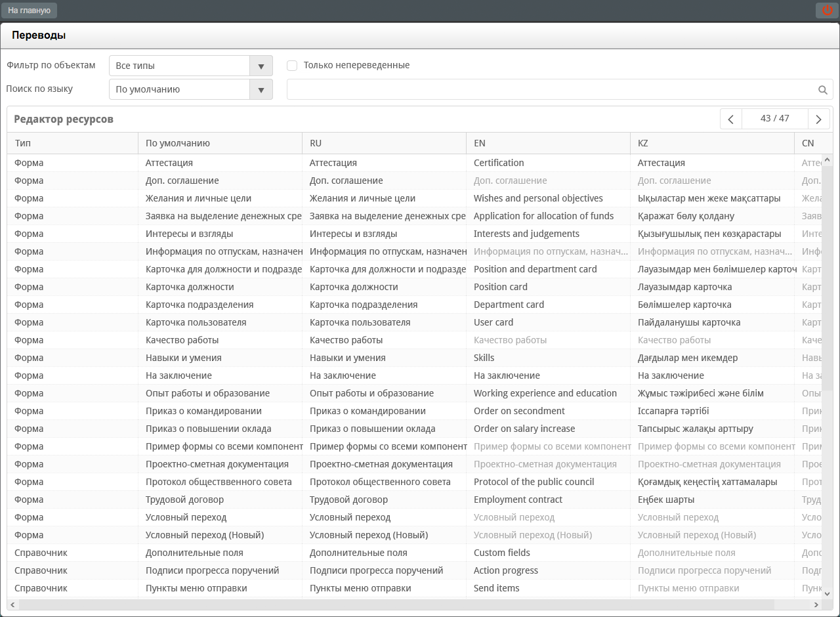Select KZ cell 'Ықыластар мен жеке мақсаттары'
The image size is (840, 617).
[713, 198]
